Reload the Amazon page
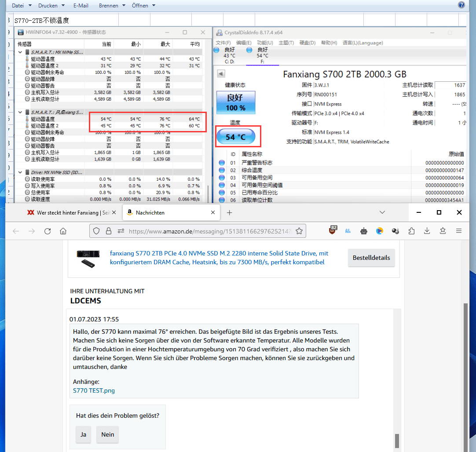476x452 pixels. coord(48,231)
